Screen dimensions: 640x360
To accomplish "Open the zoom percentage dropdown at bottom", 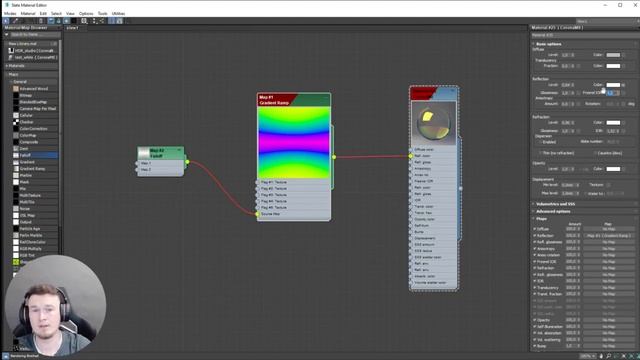I will click(588, 356).
